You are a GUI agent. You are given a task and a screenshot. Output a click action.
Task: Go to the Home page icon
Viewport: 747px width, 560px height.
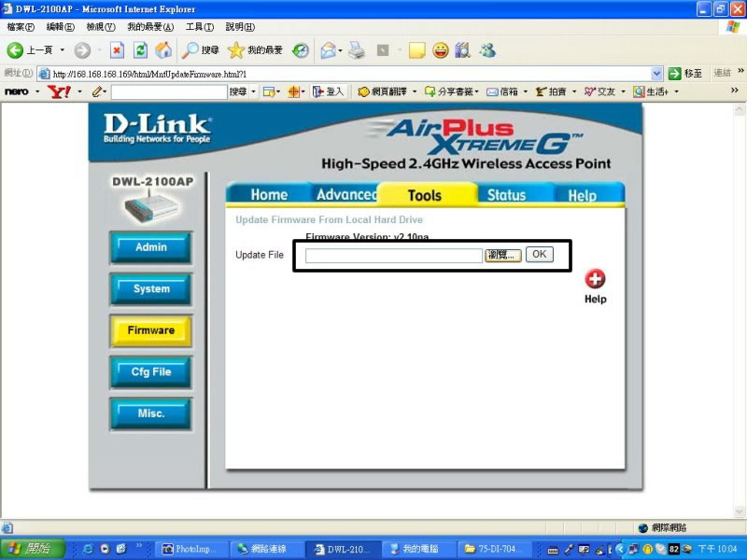pyautogui.click(x=163, y=50)
